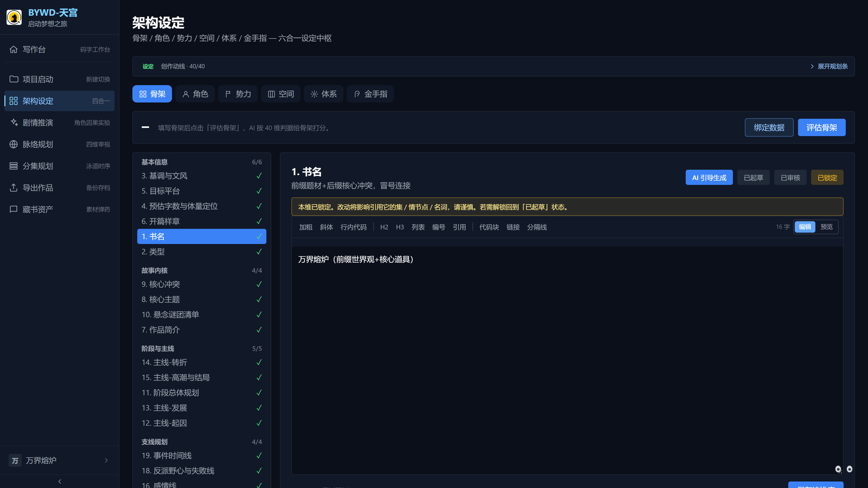The height and width of the screenshot is (488, 868).
Task: Select the 骨架 tab
Action: coord(152,94)
